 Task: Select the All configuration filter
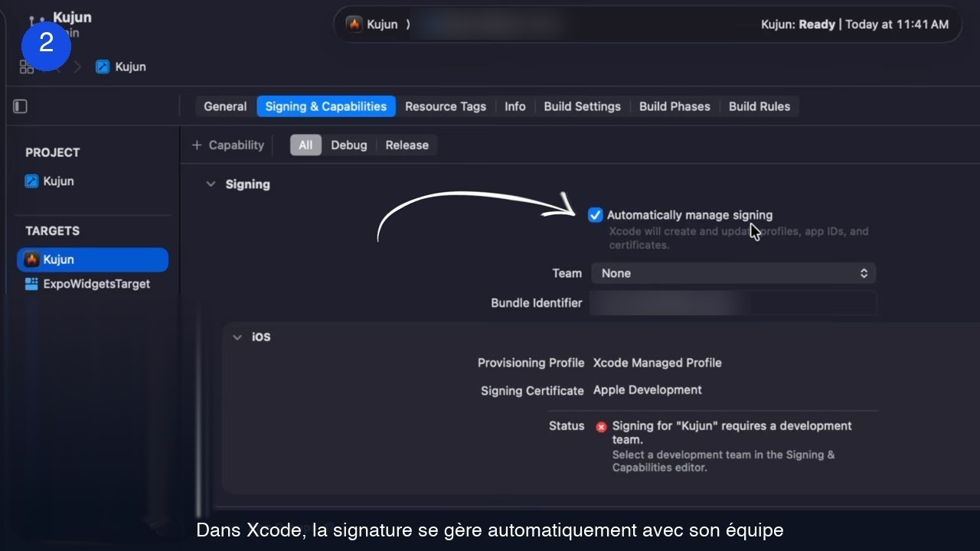point(305,145)
